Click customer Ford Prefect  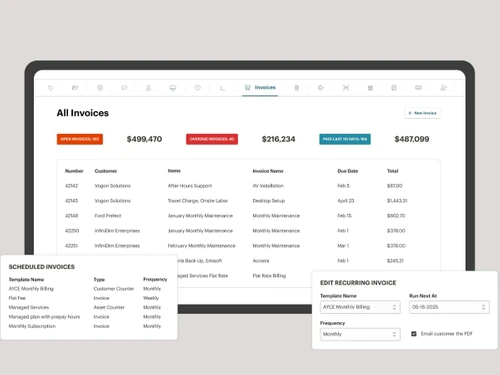[x=108, y=216]
